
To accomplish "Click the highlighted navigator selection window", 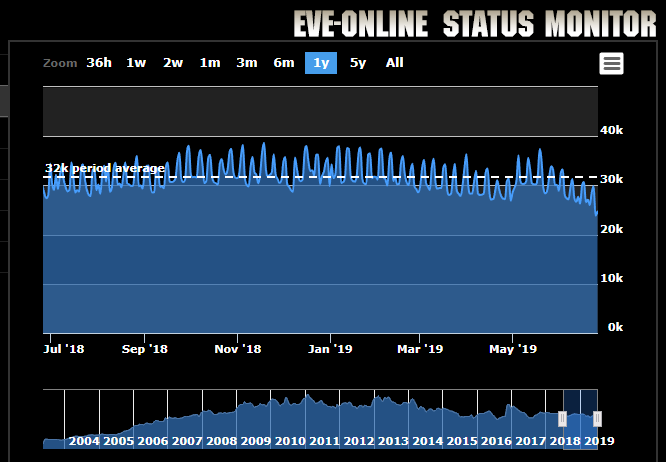I will click(580, 419).
